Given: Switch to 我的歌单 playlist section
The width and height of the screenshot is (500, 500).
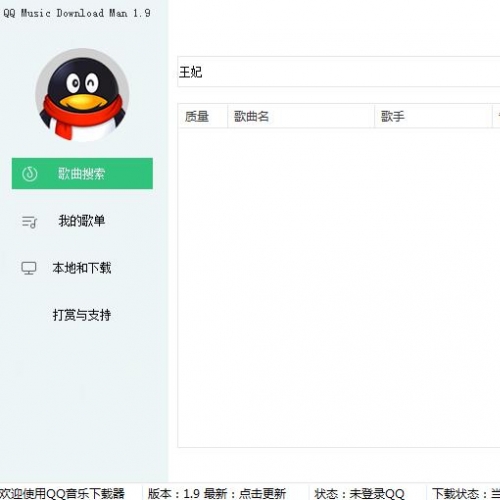Looking at the screenshot, I should [x=82, y=221].
